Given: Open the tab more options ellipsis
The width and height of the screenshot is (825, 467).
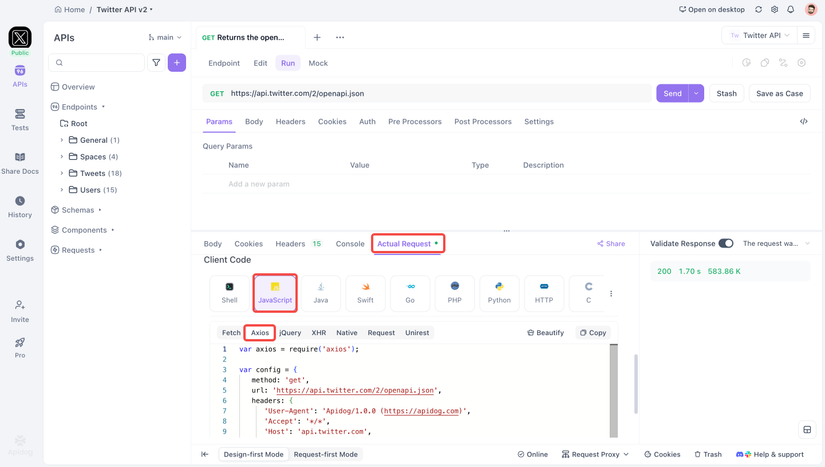Looking at the screenshot, I should coord(340,37).
